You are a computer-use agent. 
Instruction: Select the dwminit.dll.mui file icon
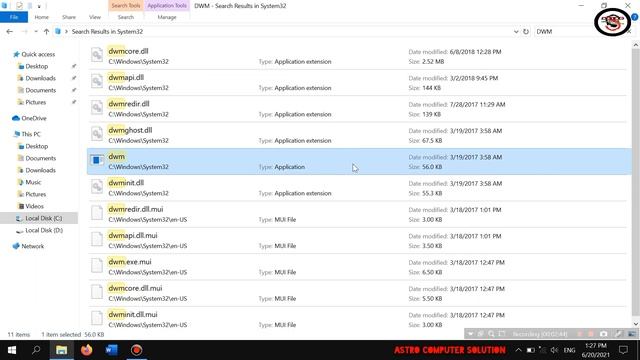97,318
